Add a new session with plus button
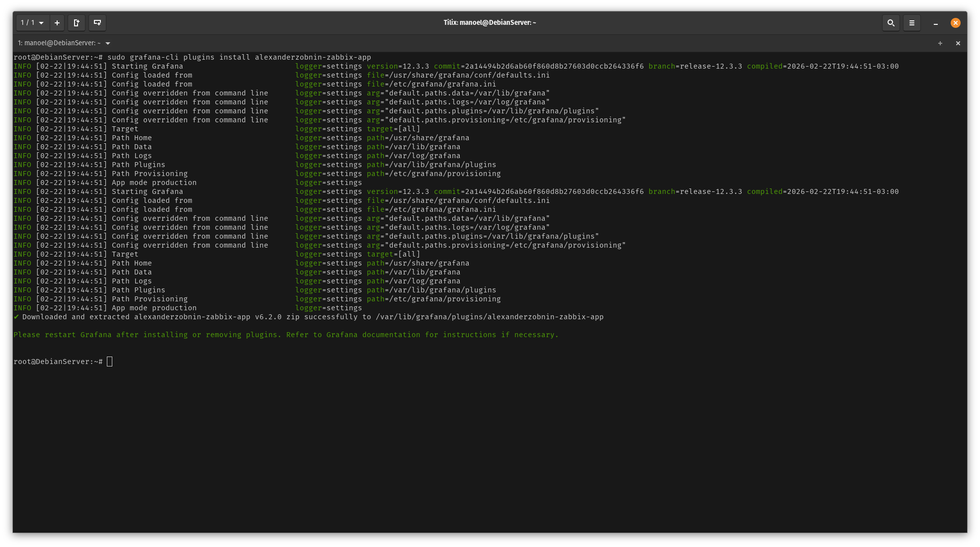The width and height of the screenshot is (980, 547). (57, 23)
